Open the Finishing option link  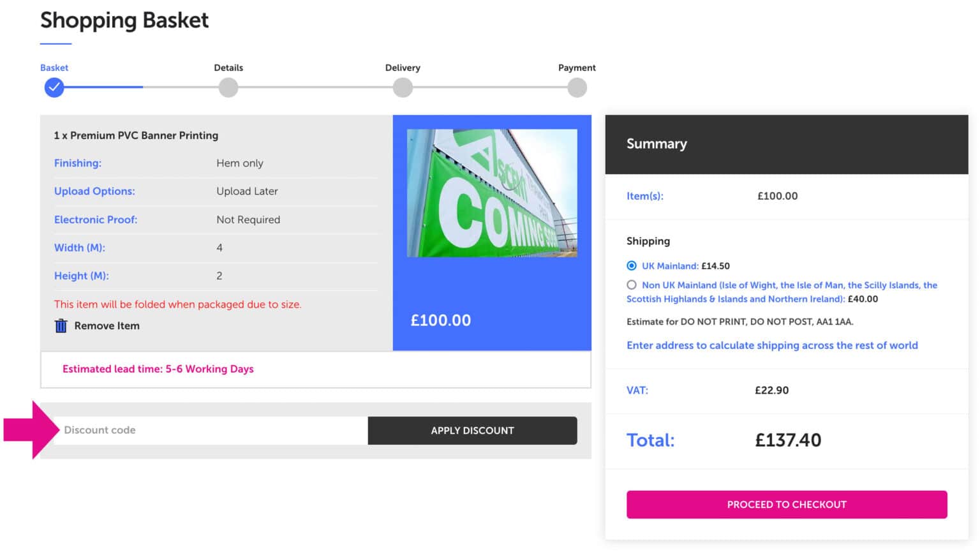[77, 163]
